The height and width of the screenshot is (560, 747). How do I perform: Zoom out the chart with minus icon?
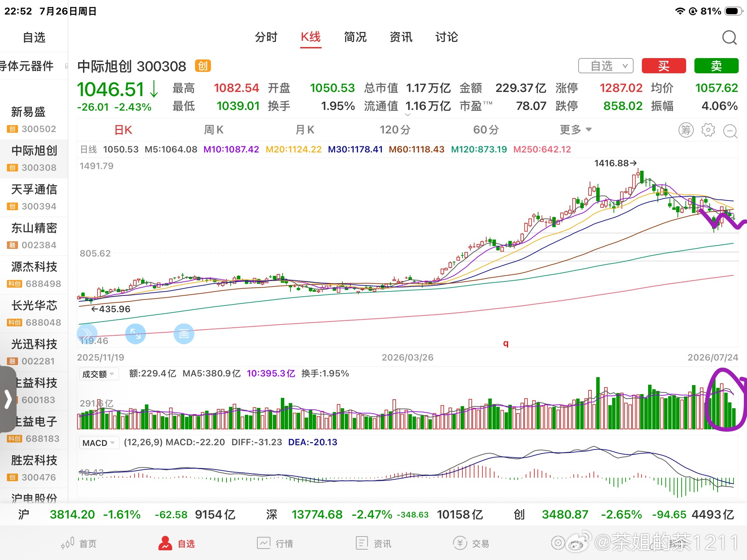coord(730,131)
